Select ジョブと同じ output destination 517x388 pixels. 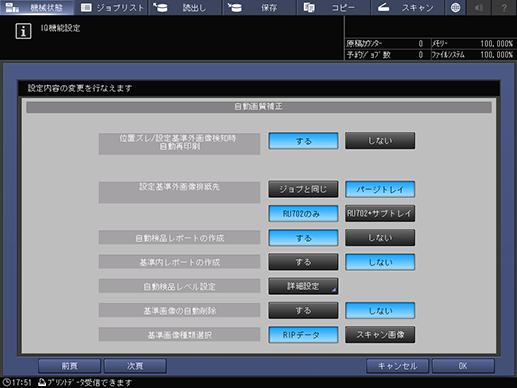[303, 189]
